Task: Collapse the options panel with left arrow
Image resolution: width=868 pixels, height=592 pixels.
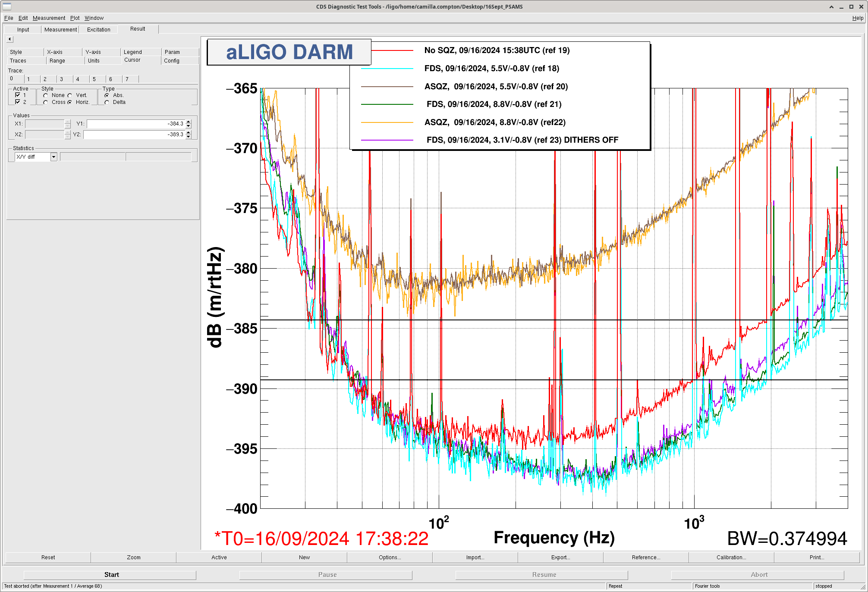Action: tap(10, 39)
